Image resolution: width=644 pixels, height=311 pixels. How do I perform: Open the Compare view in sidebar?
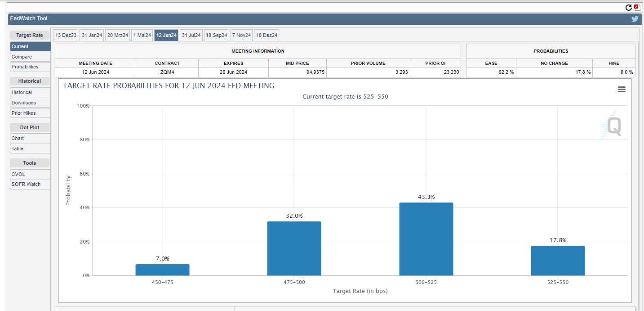pos(30,57)
